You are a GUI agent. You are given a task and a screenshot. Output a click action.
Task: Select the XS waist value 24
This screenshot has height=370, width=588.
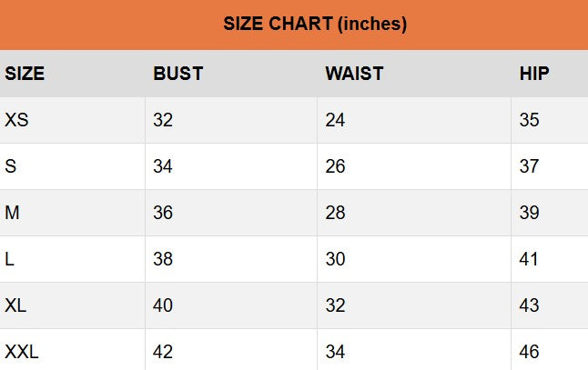(335, 120)
